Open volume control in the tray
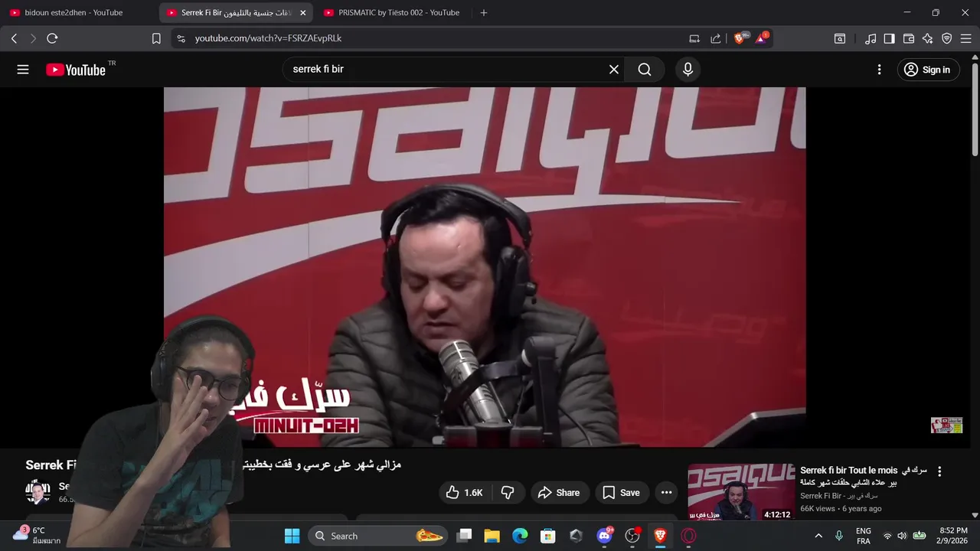Image resolution: width=980 pixels, height=551 pixels. [902, 536]
